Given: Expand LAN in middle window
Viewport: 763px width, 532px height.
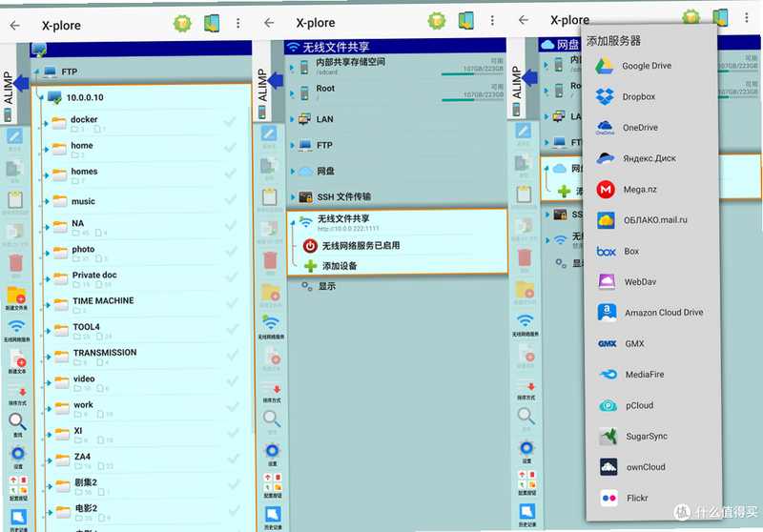Looking at the screenshot, I should [x=292, y=119].
